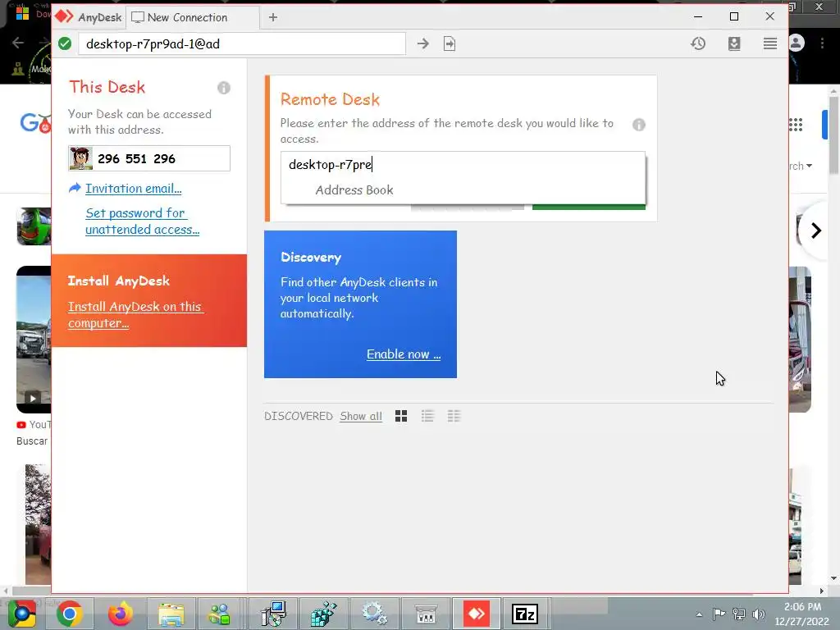
Task: Click the green connection status check icon
Action: tap(65, 43)
